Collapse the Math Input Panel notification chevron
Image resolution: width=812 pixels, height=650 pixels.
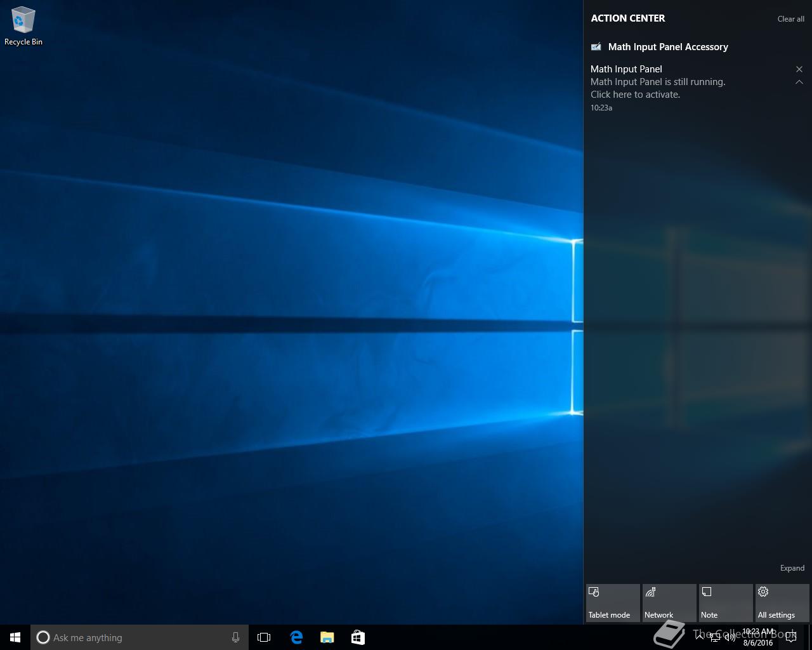tap(799, 82)
